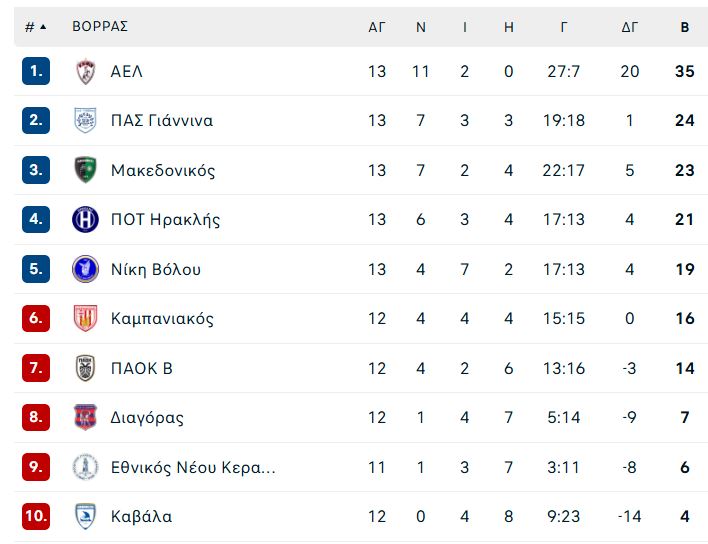Select the ΑΓ matches played column header
The width and height of the screenshot is (708, 544).
click(x=377, y=27)
